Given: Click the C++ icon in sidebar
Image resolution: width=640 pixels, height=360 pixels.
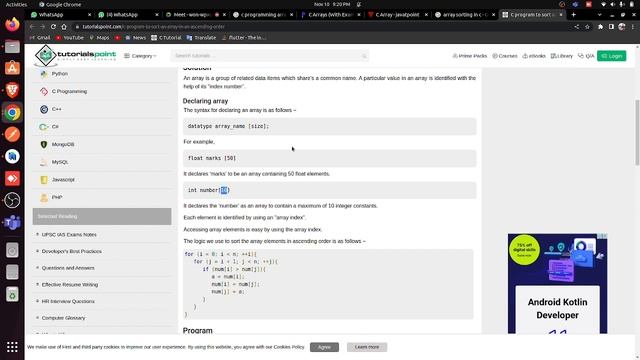Looking at the screenshot, I should click(x=44, y=109).
